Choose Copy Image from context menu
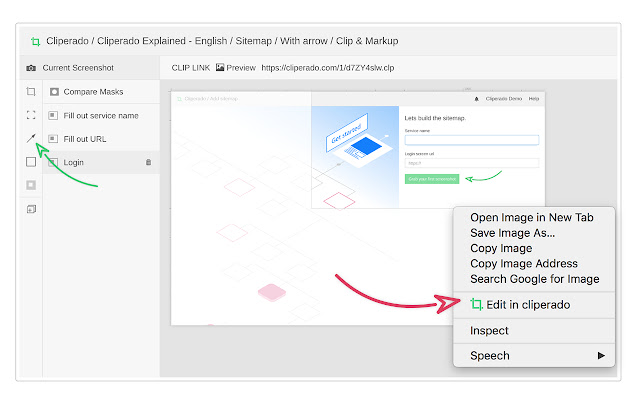 click(x=501, y=248)
